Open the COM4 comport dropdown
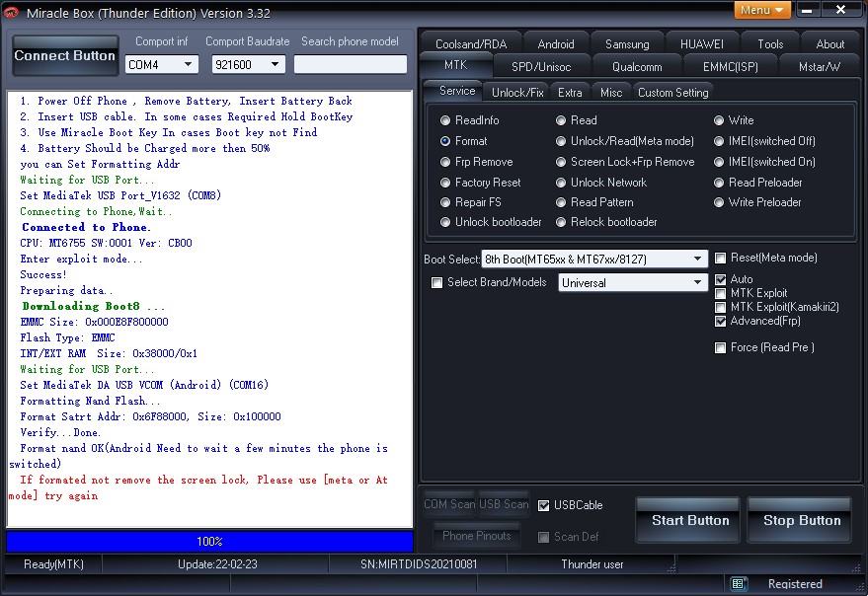The height and width of the screenshot is (596, 868). [x=161, y=65]
